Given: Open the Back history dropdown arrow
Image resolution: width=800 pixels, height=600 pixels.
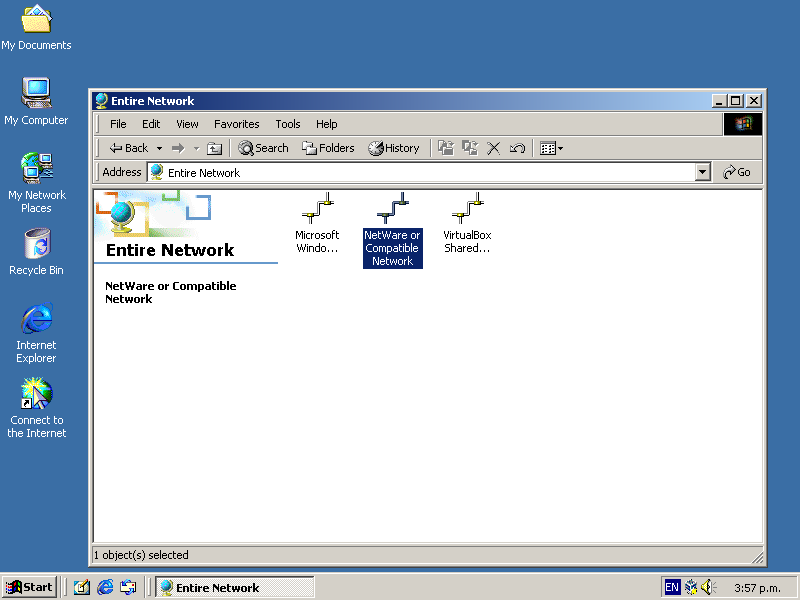Looking at the screenshot, I should pos(159,148).
